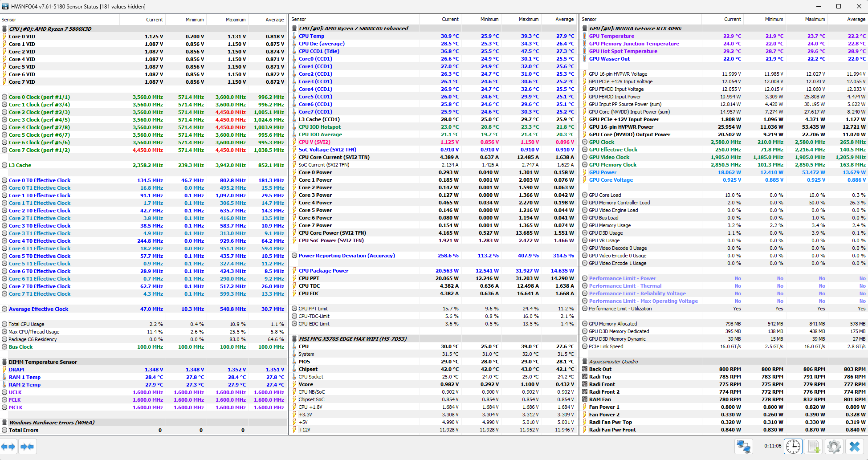
Task: Select the SoC Voltage (SVI2 TFN) row
Action: coord(433,150)
